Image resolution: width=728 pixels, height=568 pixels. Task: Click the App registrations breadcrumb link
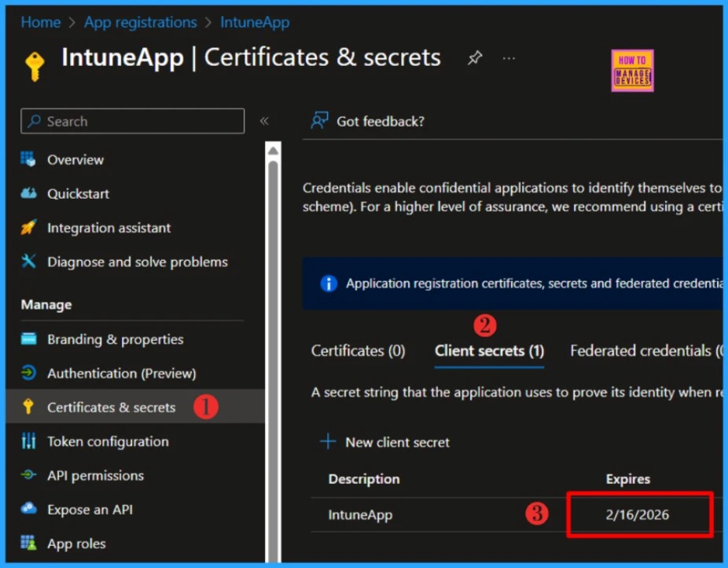coord(140,22)
